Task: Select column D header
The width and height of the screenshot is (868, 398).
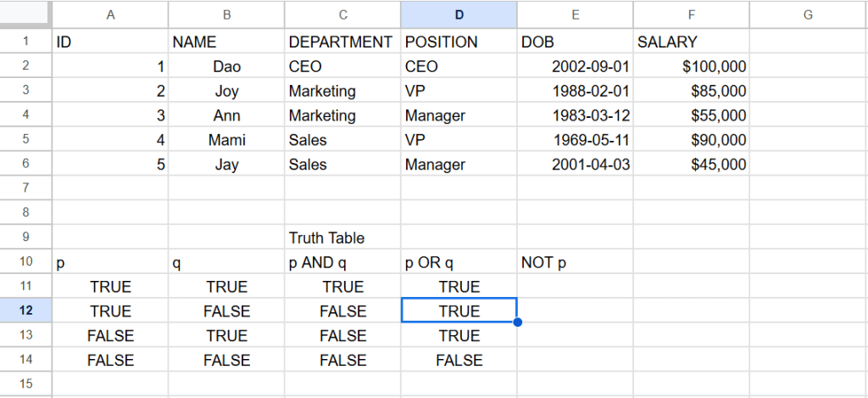Action: [459, 14]
